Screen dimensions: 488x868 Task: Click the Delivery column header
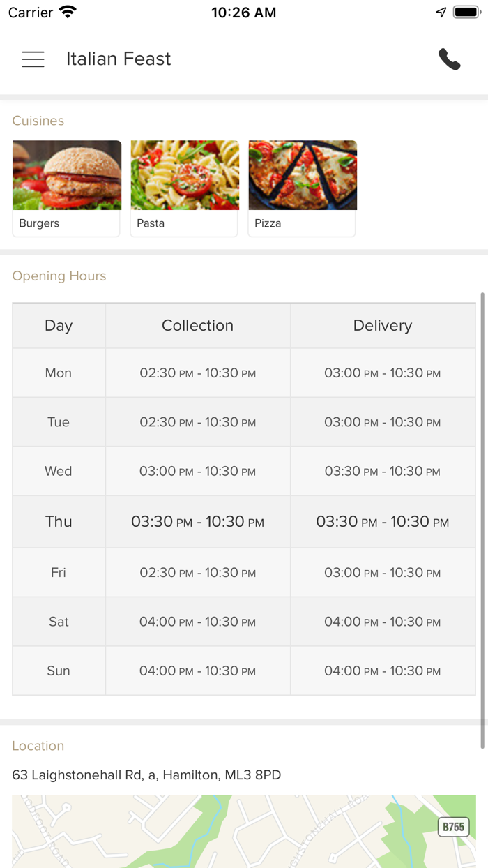click(382, 325)
